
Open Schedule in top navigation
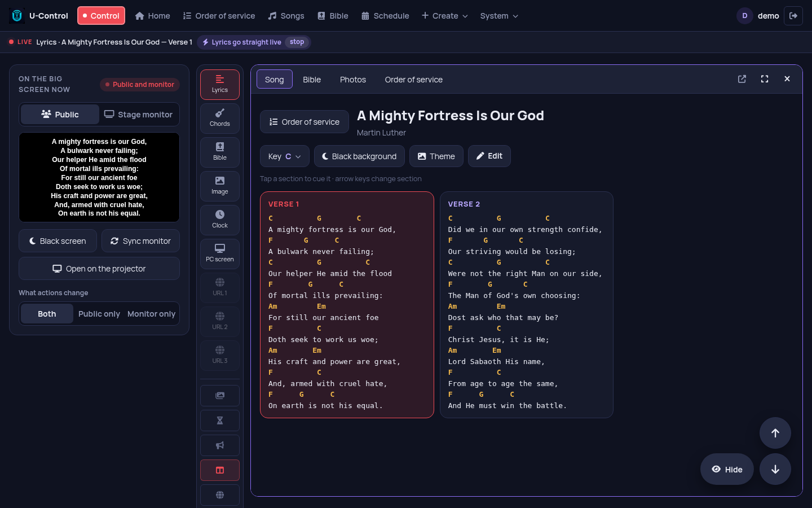coord(385,16)
